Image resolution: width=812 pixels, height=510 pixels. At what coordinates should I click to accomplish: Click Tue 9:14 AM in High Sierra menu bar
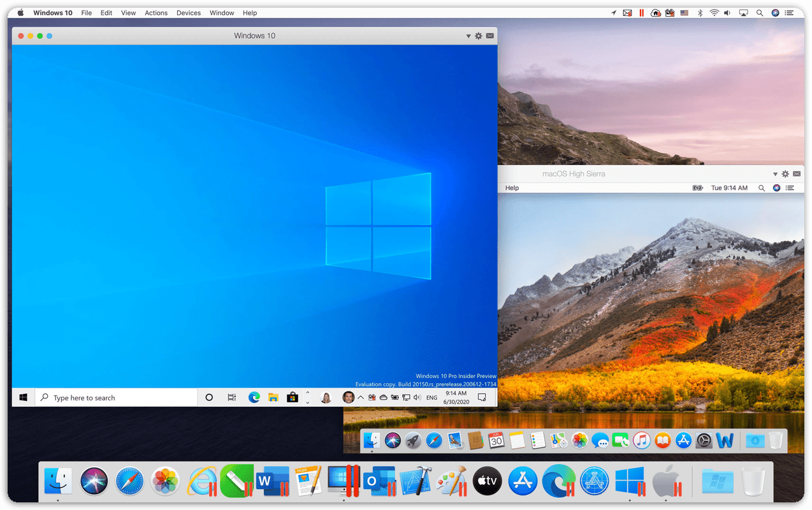[x=729, y=188]
